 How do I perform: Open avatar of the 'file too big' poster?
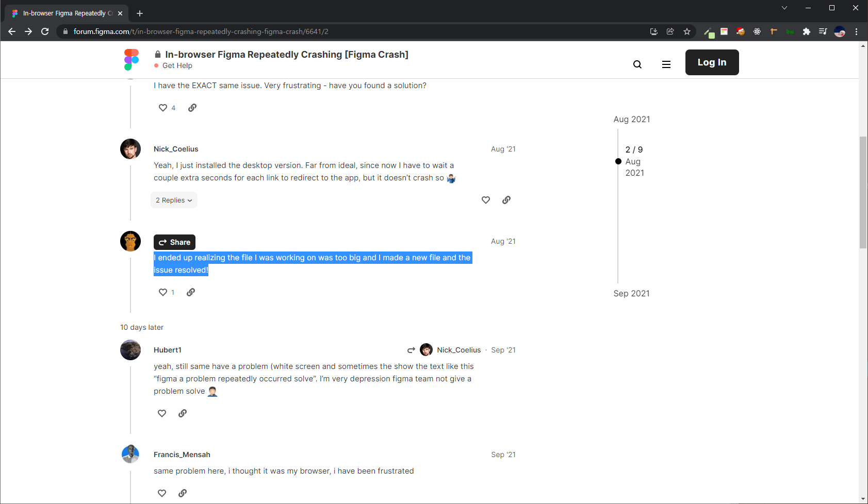130,241
